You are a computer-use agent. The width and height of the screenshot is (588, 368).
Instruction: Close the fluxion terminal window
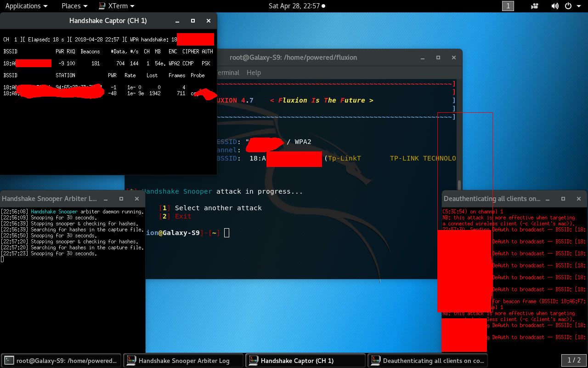tap(454, 57)
